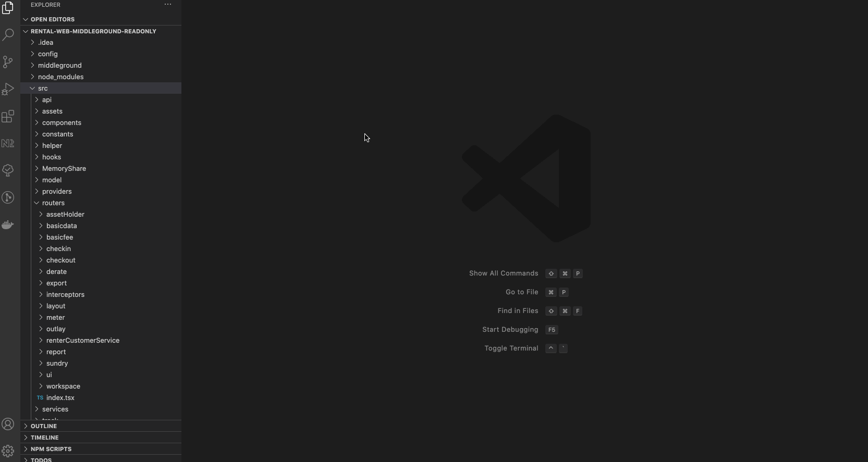The height and width of the screenshot is (462, 868).
Task: Click the Toggle Terminal hint
Action: pyautogui.click(x=511, y=348)
